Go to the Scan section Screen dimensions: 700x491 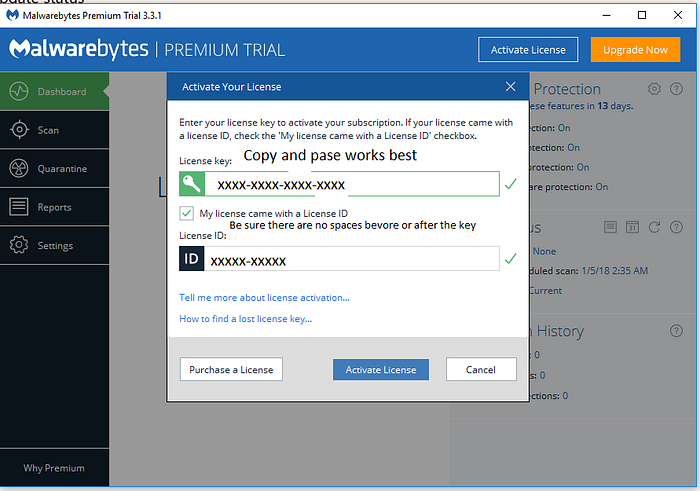coord(54,130)
